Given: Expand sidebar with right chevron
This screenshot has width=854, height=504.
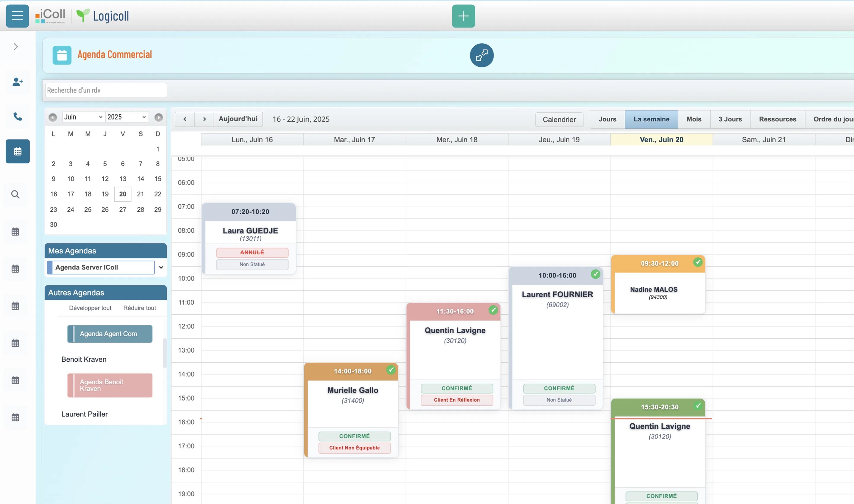Looking at the screenshot, I should 16,47.
